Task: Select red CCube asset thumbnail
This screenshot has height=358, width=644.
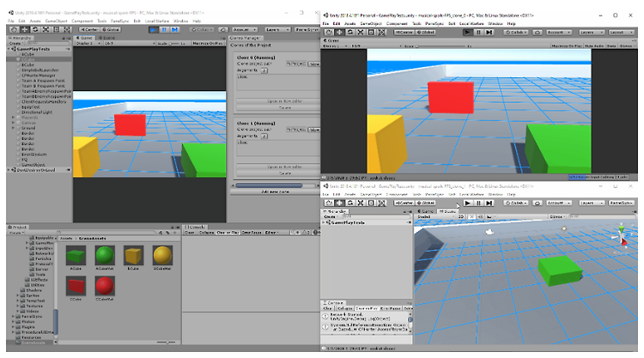Action: pyautogui.click(x=76, y=286)
